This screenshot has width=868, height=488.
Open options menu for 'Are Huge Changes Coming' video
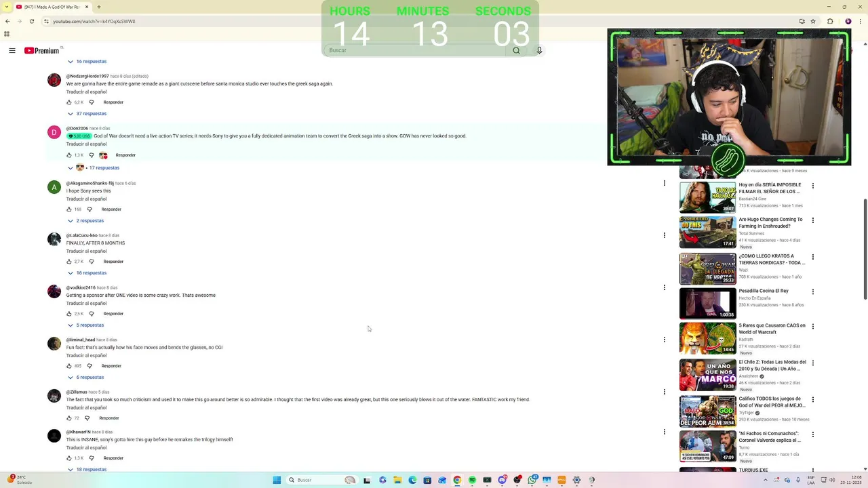812,220
